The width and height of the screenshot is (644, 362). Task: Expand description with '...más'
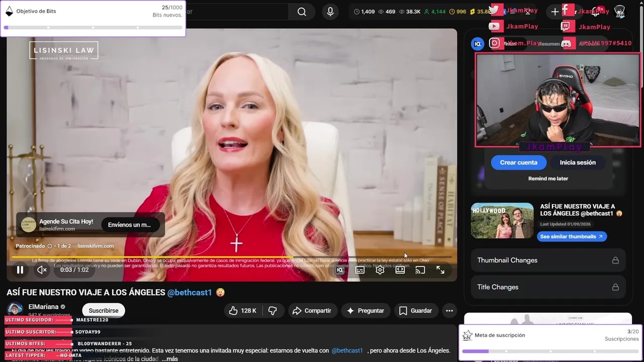point(170,358)
